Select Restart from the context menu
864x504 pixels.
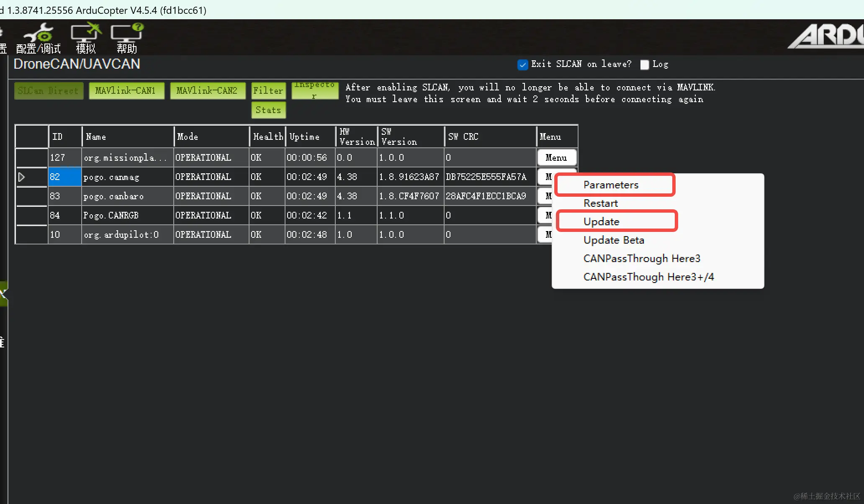[600, 203]
